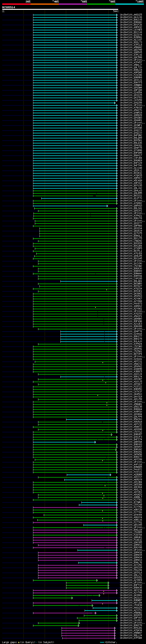This screenshot has width=146, height=644.
Task: Click the white query length bar
Action: (60, 9)
